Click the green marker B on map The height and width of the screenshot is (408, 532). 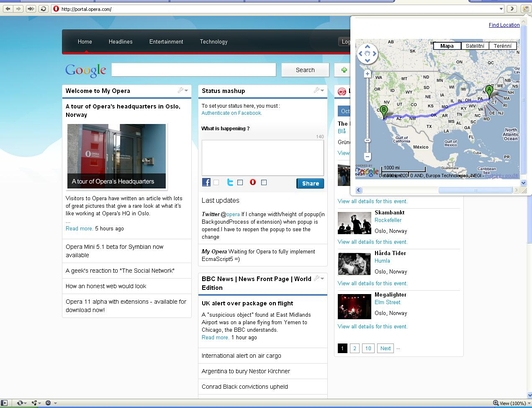384,111
